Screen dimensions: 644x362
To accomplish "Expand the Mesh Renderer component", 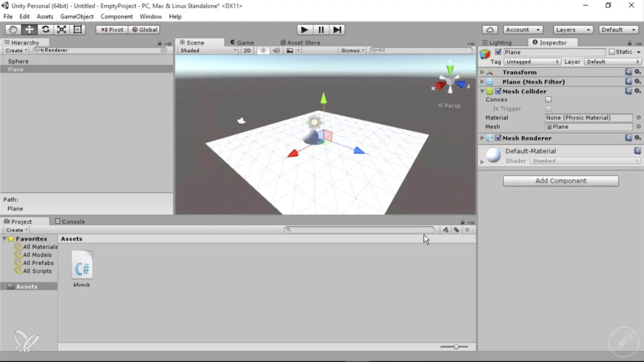I will [482, 138].
